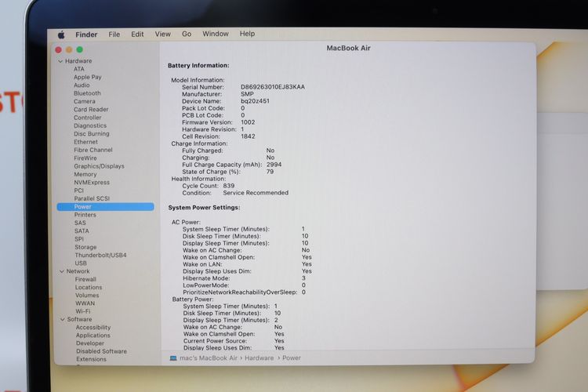The height and width of the screenshot is (392, 588).
Task: Select Volumes under Network
Action: click(x=87, y=296)
